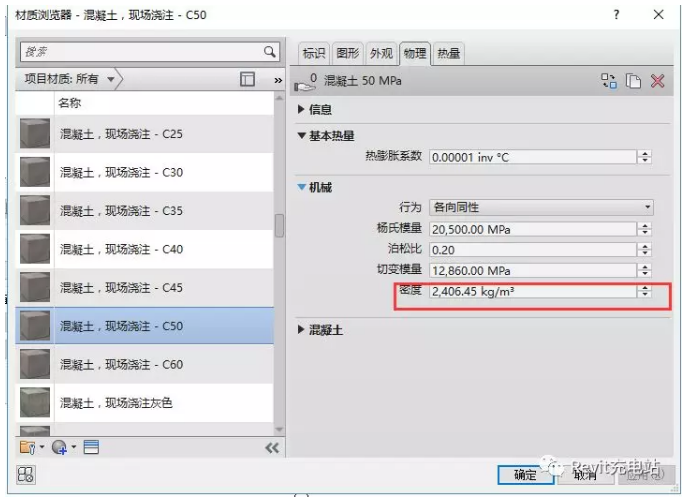The image size is (684, 498).
Task: Edit the 杨氏模量 20,500.00 MPa field
Action: [533, 229]
